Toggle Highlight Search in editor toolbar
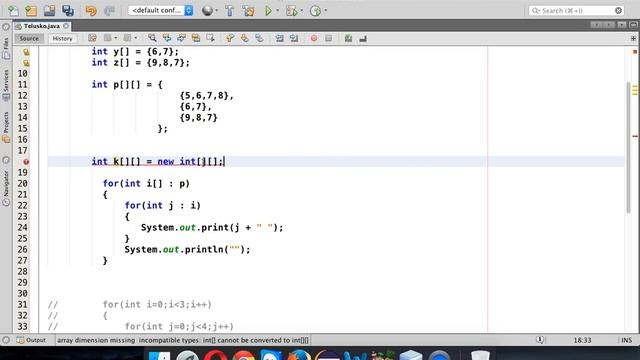 pos(196,38)
